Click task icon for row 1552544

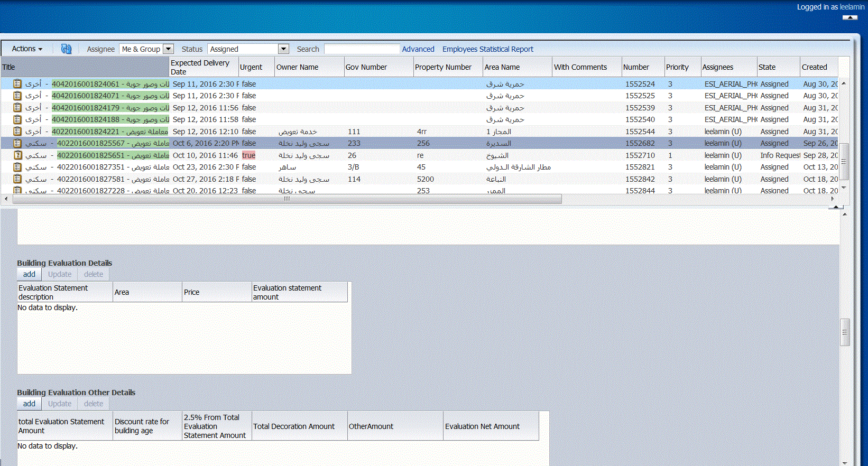(17, 131)
